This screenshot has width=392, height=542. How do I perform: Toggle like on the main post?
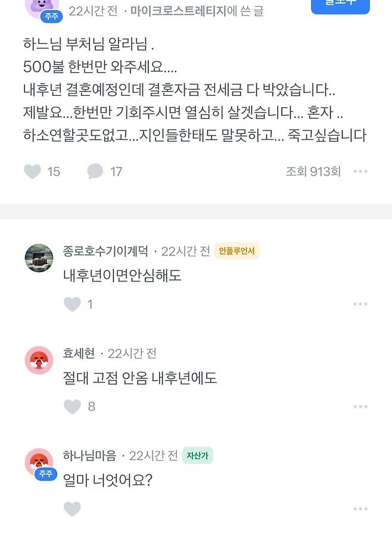click(33, 172)
